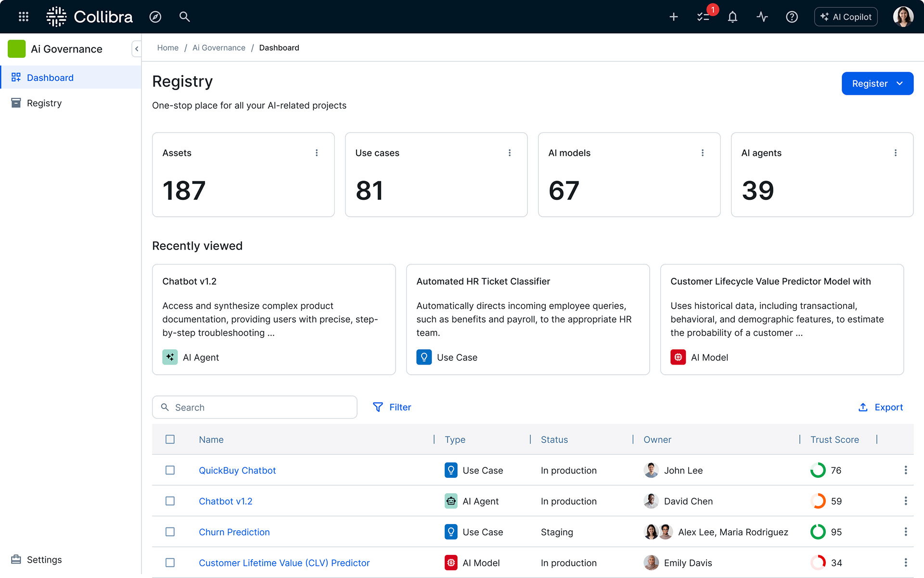
Task: Toggle the select-all checkbox in the table header
Action: pyautogui.click(x=170, y=439)
